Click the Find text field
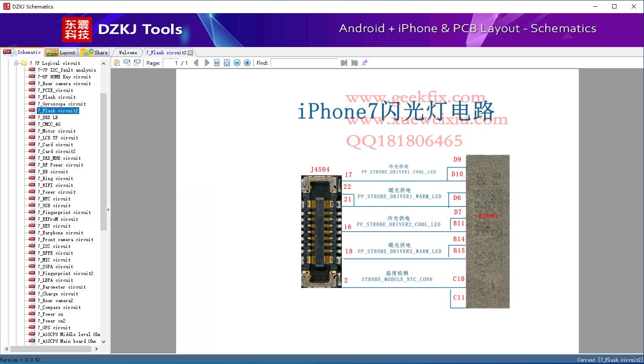This screenshot has width=644, height=364. coord(305,63)
